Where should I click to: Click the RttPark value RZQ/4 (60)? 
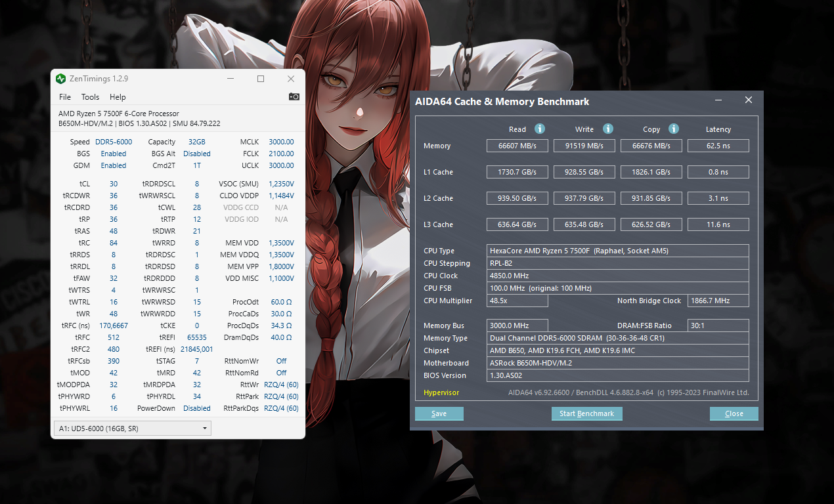281,396
